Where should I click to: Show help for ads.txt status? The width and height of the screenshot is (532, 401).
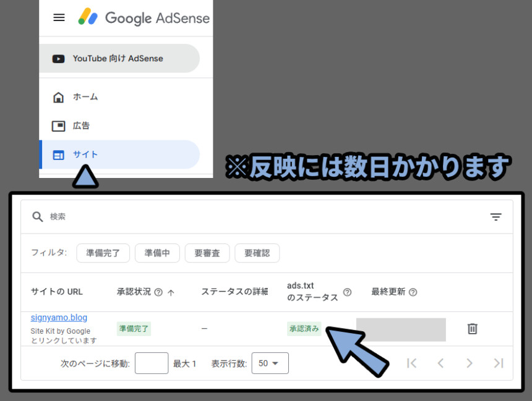tap(347, 292)
